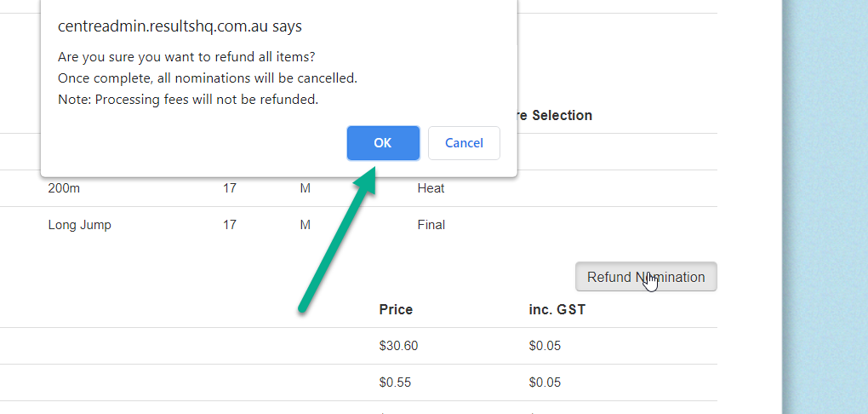Viewport: 868px width, 414px height.
Task: Select the 200m event cell
Action: [64, 188]
